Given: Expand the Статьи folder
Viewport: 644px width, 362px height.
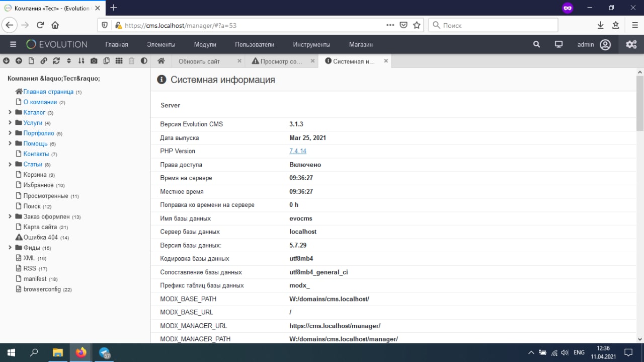Looking at the screenshot, I should click(10, 165).
